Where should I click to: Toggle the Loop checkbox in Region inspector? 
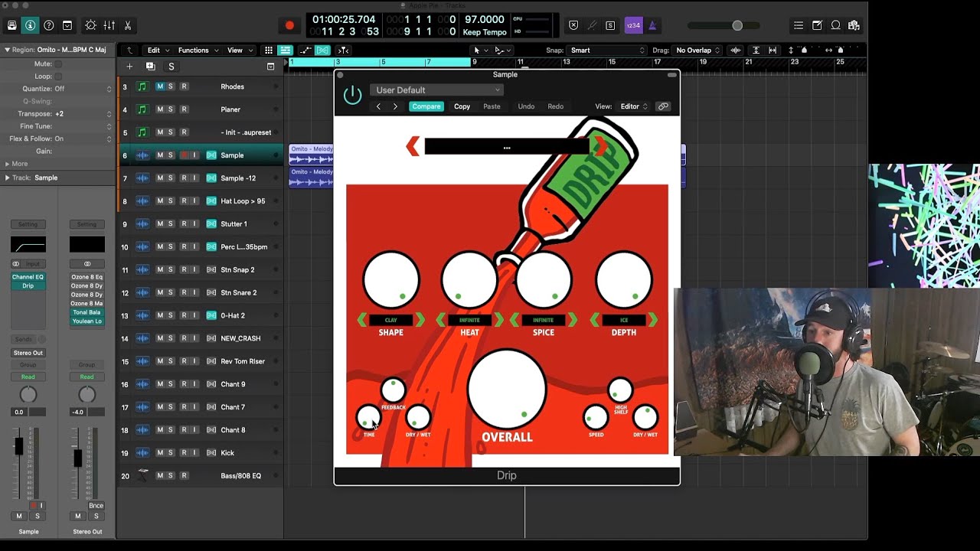[x=58, y=77]
